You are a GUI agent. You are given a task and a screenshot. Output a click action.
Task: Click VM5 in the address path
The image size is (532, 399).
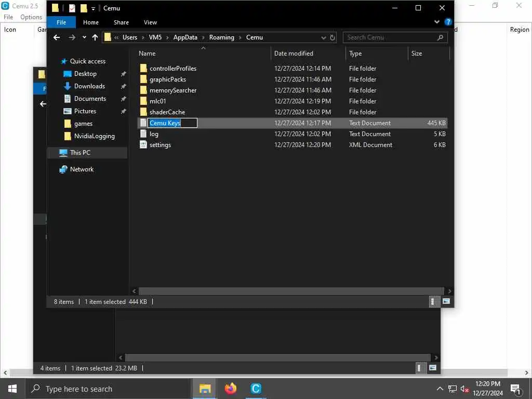point(155,37)
